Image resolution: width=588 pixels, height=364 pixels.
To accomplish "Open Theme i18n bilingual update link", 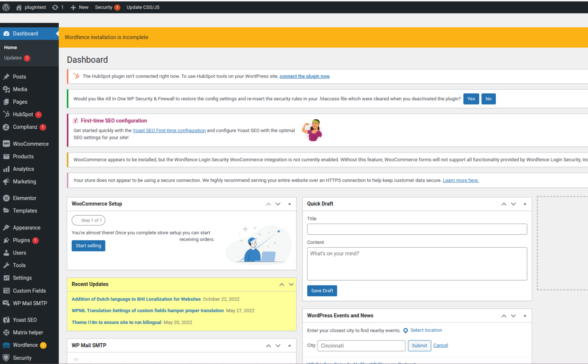I will click(x=116, y=322).
